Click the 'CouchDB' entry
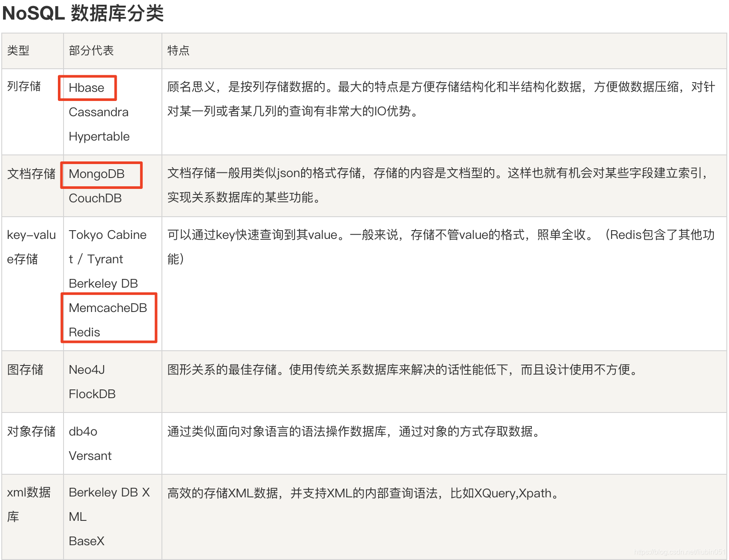Viewport: 729px width, 560px height. coord(95,198)
